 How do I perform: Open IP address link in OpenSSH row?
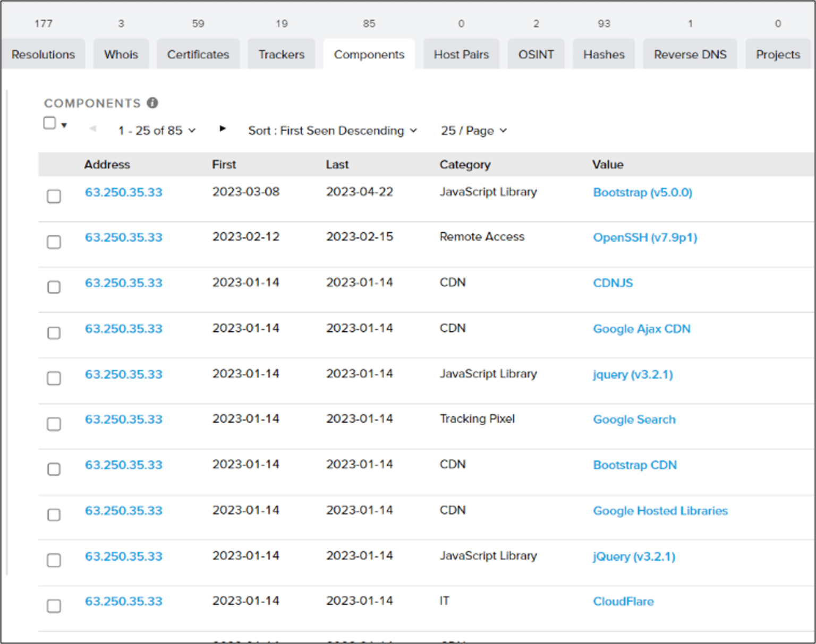[124, 237]
